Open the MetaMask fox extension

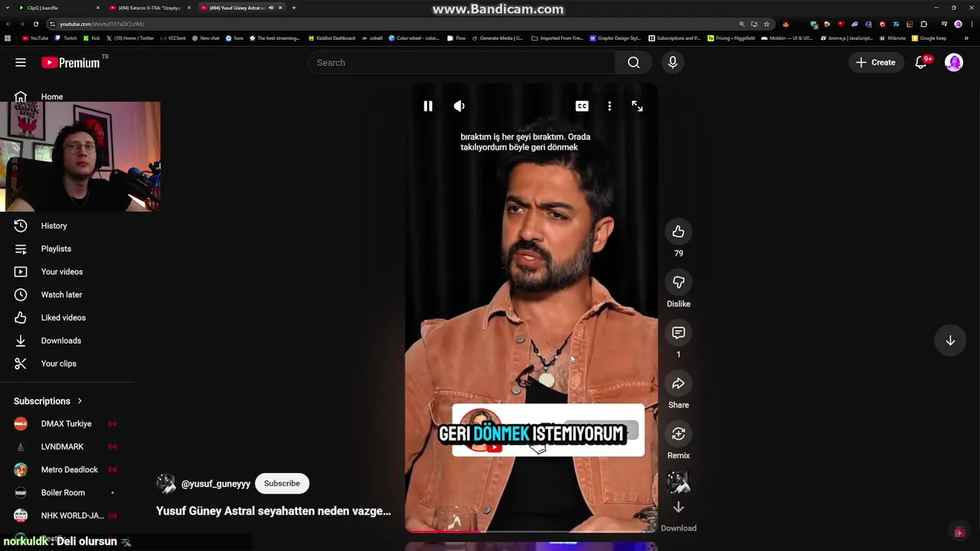[786, 24]
